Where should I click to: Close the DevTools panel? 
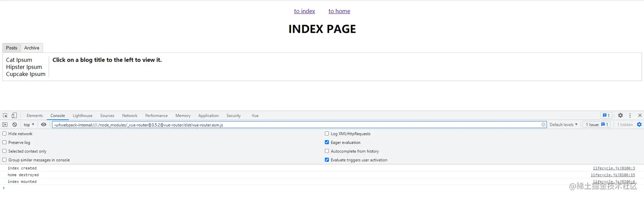pyautogui.click(x=640, y=116)
